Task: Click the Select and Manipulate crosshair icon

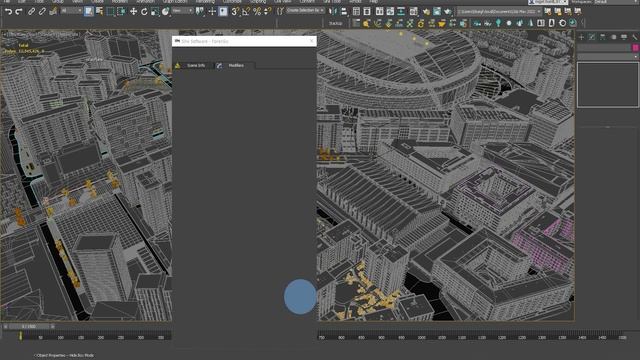Action: pyautogui.click(x=212, y=11)
